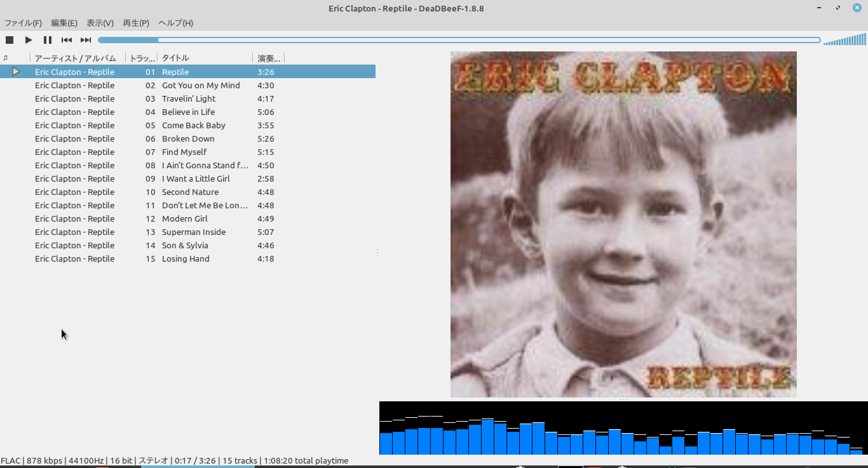Click the blue spectrum analyzer visualization
The width and height of the screenshot is (868, 468).
pyautogui.click(x=623, y=429)
